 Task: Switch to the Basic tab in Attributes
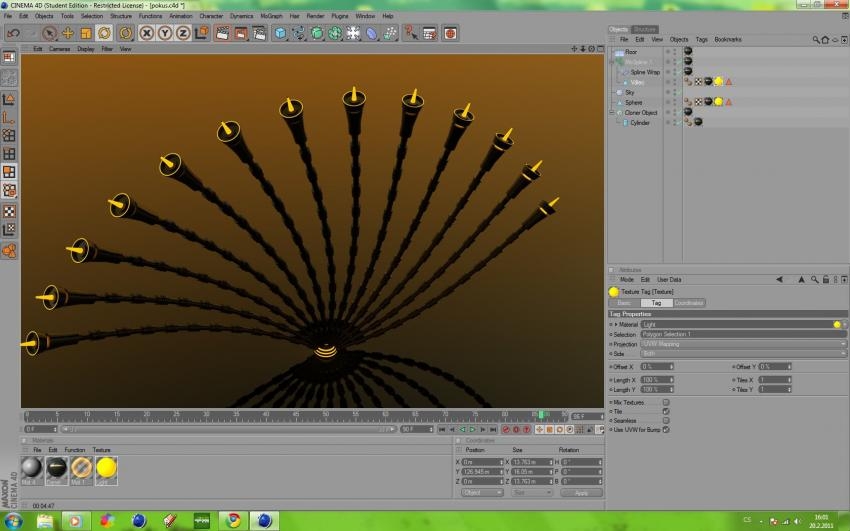(624, 303)
